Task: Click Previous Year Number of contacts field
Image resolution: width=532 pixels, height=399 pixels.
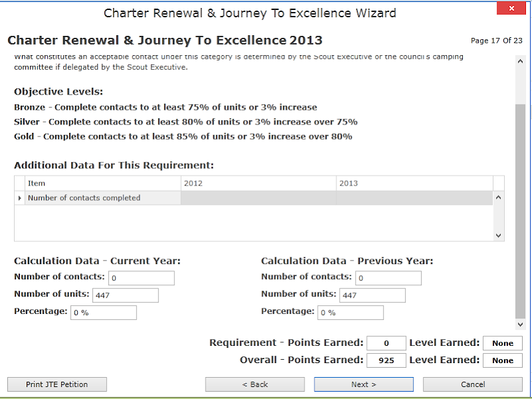Action: [388, 278]
